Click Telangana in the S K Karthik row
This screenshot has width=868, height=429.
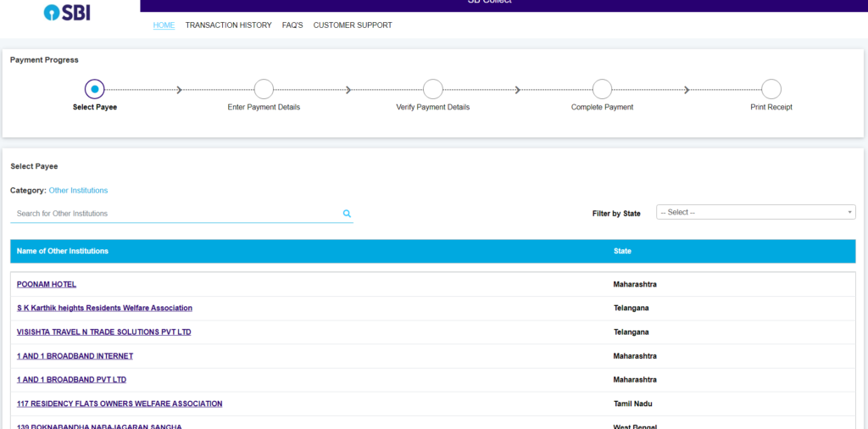click(x=631, y=308)
